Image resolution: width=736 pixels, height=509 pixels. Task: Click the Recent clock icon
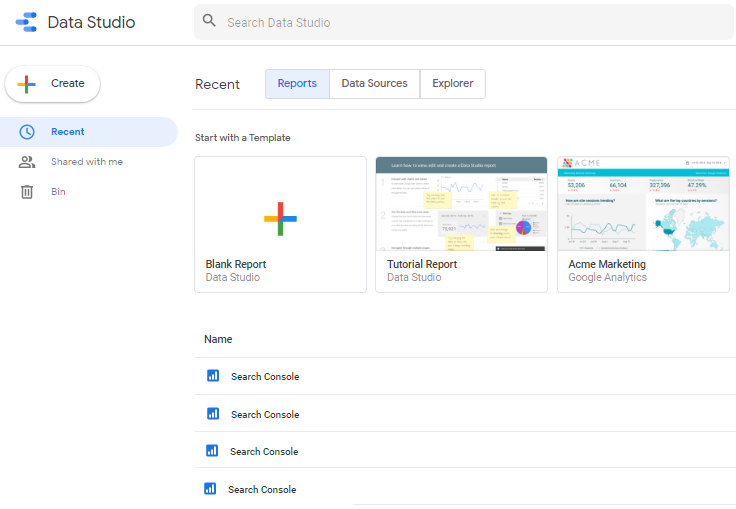pyautogui.click(x=27, y=132)
